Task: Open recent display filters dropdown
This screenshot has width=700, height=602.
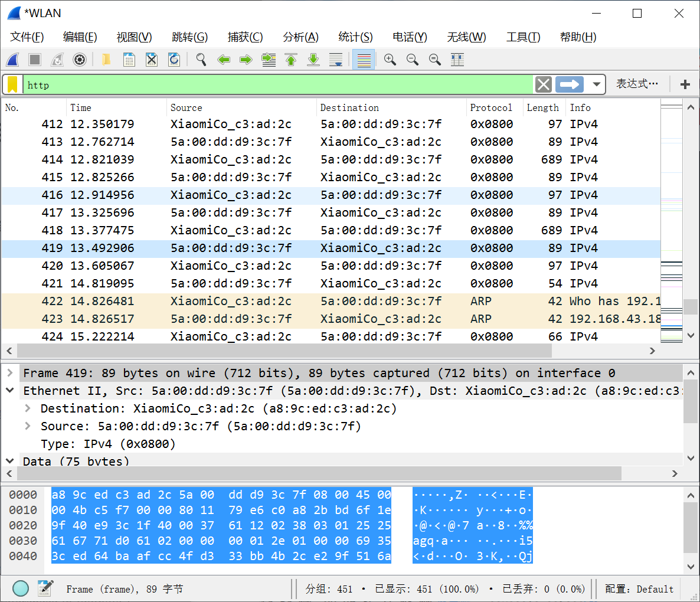Action: (x=596, y=84)
